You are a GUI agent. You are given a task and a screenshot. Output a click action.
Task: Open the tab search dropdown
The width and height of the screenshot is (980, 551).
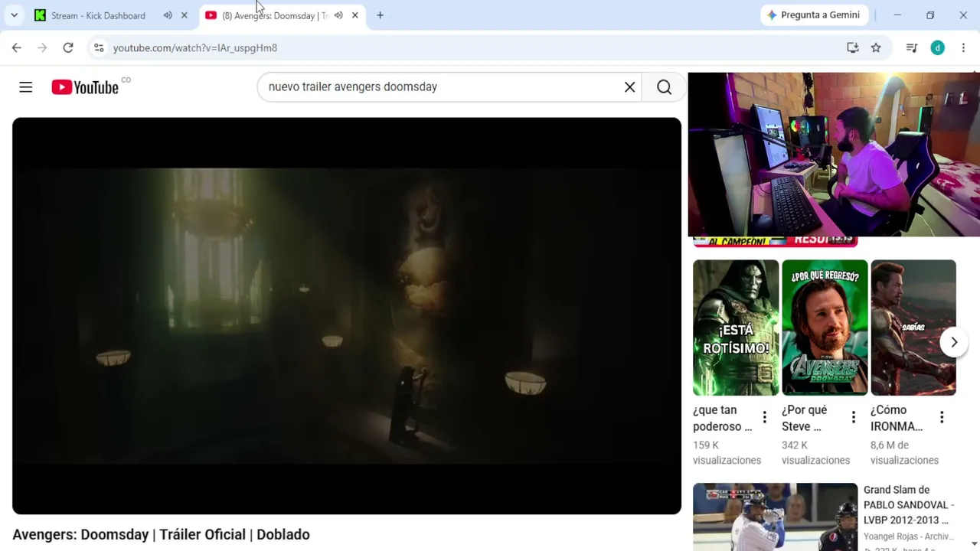click(14, 15)
